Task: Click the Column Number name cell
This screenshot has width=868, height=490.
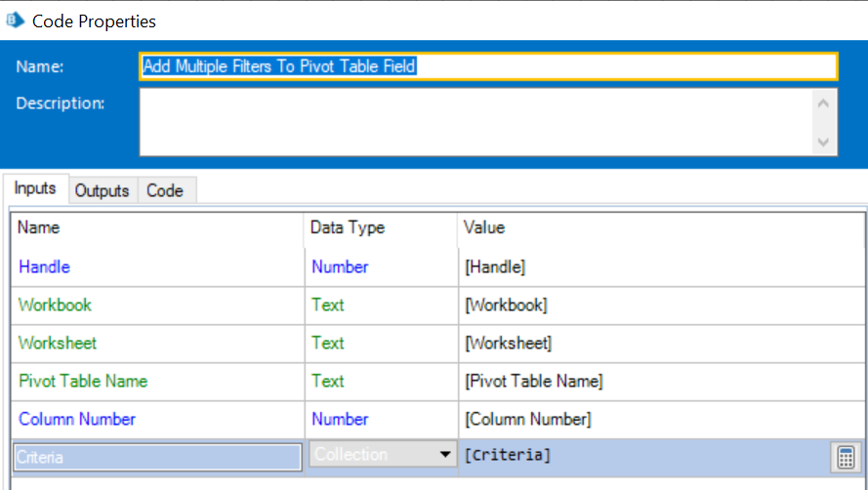Action: [77, 419]
